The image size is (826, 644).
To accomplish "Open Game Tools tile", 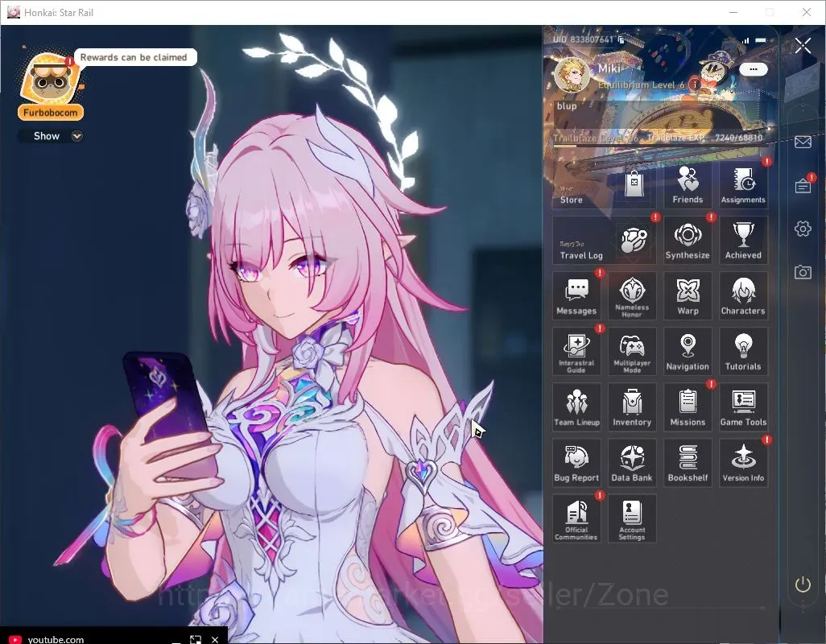I will coord(743,407).
